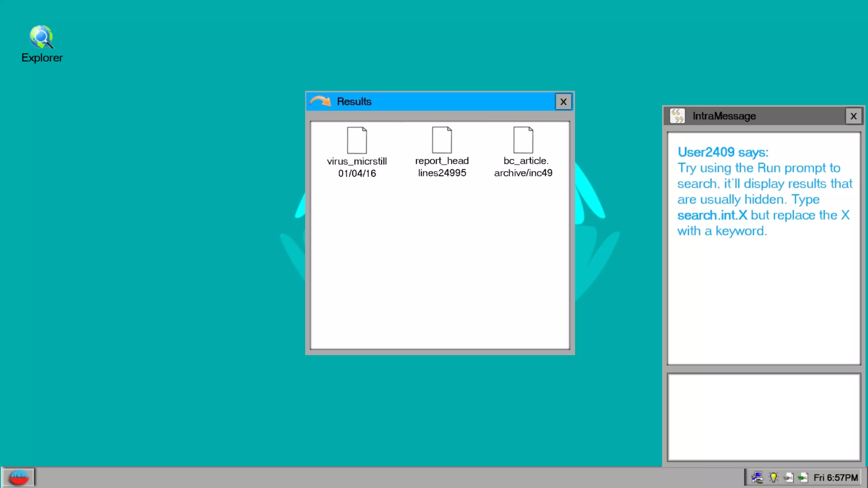Click the IntraMessage reply text box
The image size is (868, 488).
point(764,417)
